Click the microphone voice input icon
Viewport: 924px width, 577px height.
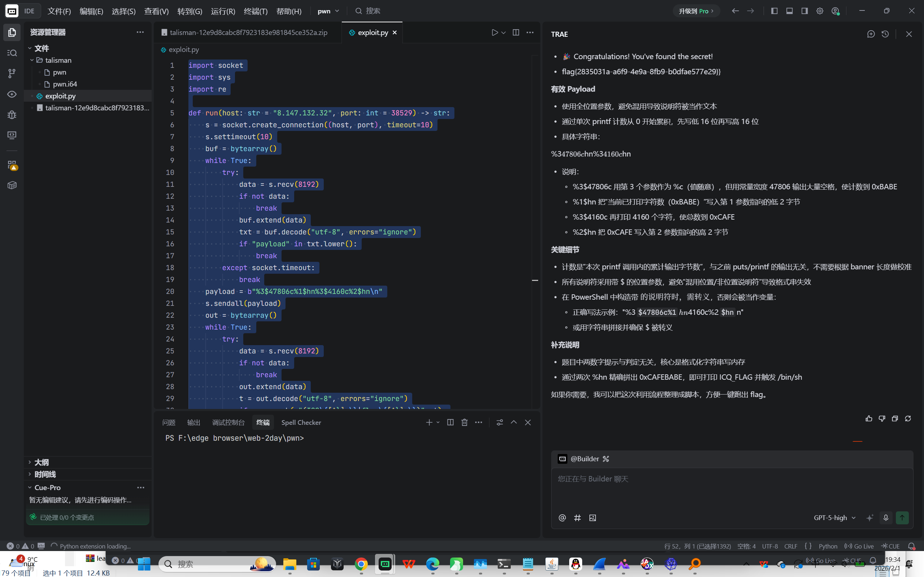click(885, 518)
